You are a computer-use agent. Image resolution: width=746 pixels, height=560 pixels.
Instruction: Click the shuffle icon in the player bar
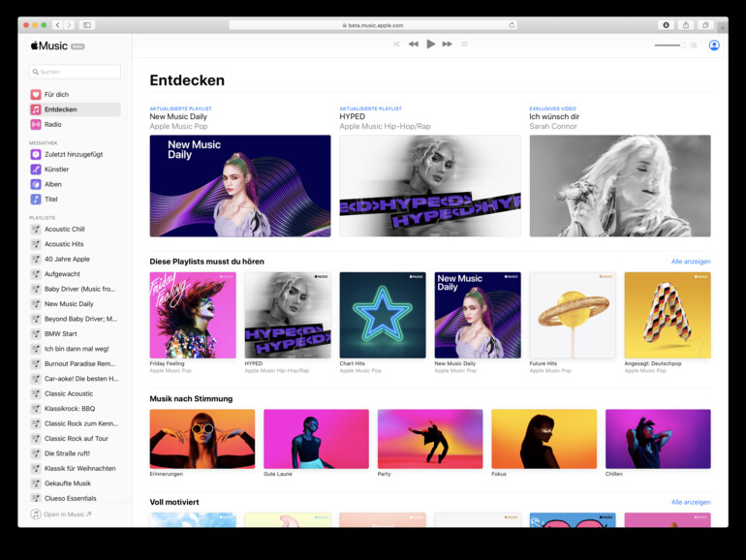[x=396, y=45]
